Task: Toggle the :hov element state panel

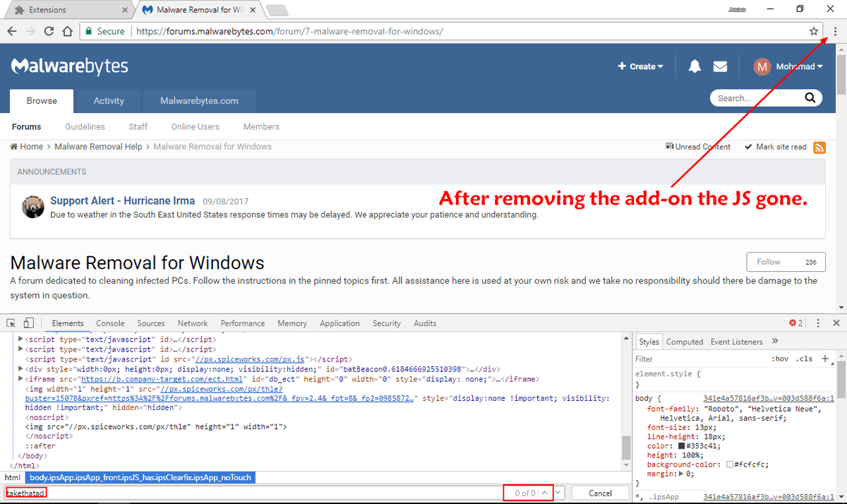Action: coord(780,359)
